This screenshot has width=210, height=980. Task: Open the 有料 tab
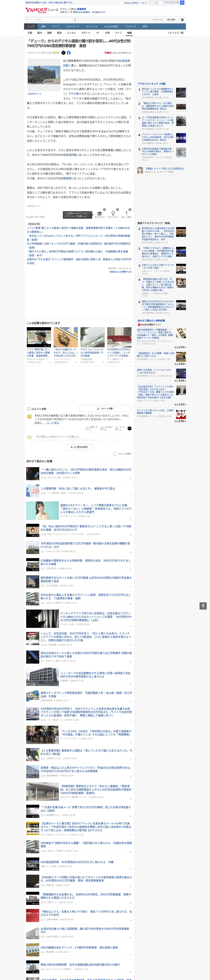coord(145,27)
